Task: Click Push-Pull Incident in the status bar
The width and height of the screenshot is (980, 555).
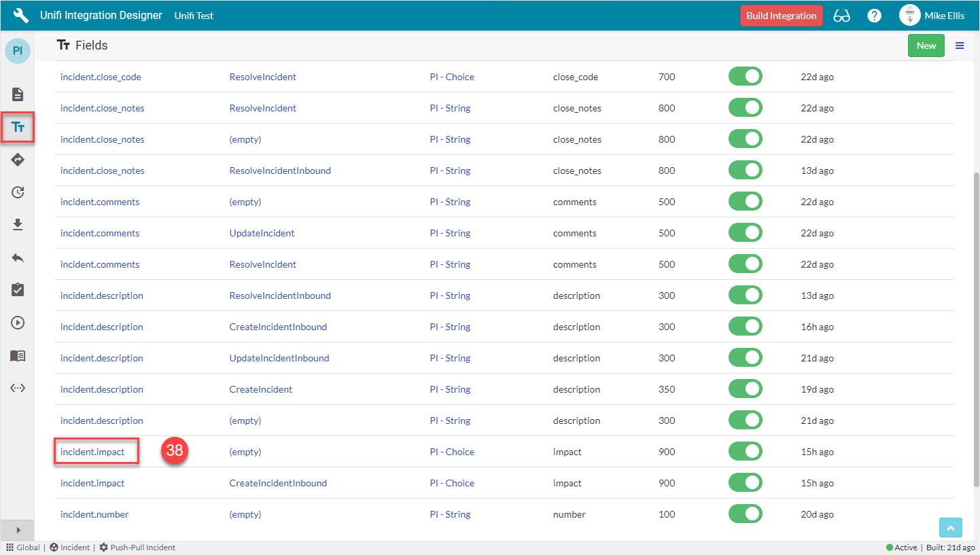Action: (137, 548)
